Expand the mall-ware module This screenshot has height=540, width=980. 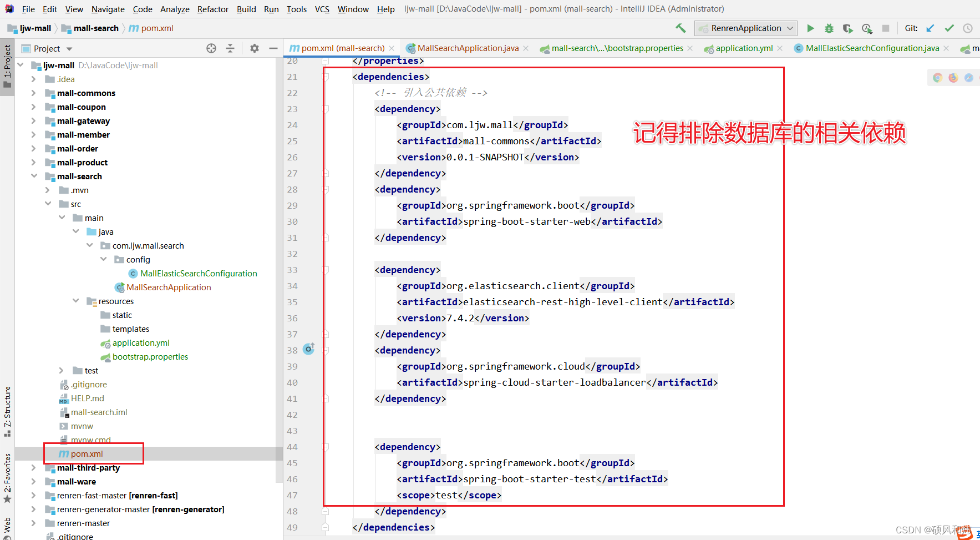click(x=34, y=481)
